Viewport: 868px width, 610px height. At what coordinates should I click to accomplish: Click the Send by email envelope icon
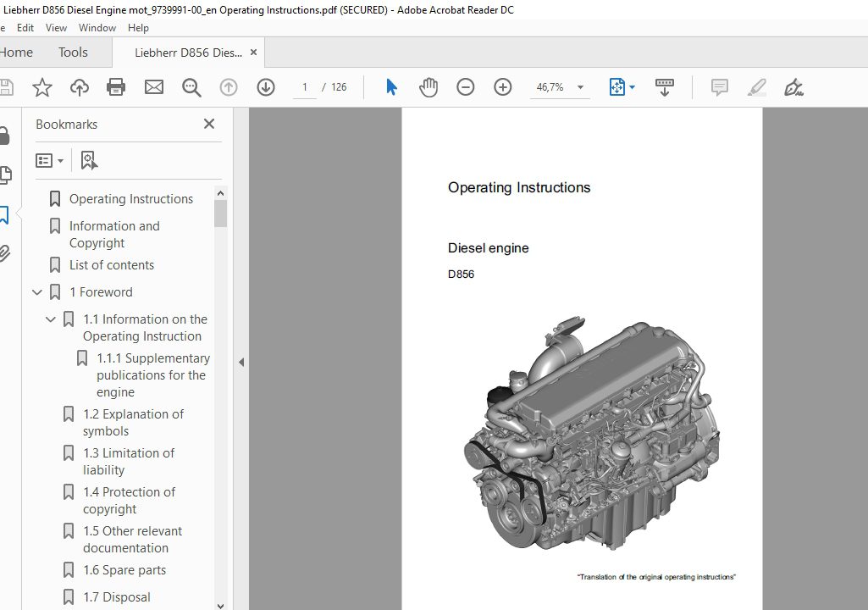[153, 87]
